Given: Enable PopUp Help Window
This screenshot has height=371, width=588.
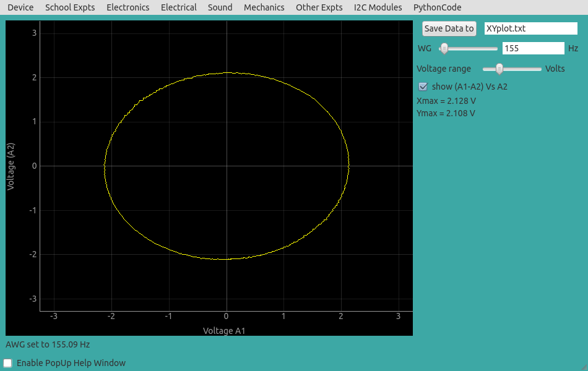Looking at the screenshot, I should click(x=8, y=363).
